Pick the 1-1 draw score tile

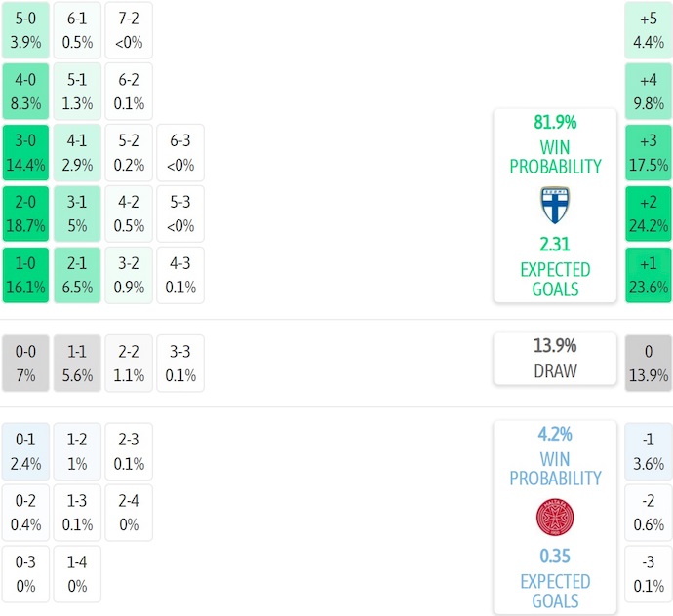[x=77, y=364]
